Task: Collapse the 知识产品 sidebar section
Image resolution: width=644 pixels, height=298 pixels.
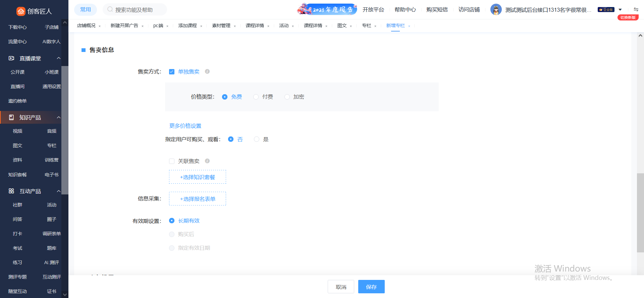Action: [x=59, y=117]
